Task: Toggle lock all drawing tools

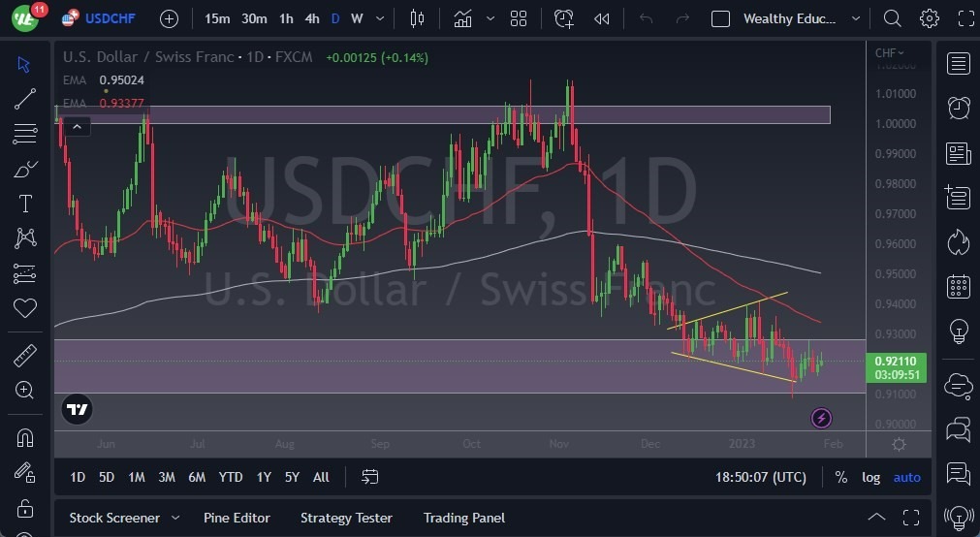Action: [25, 508]
